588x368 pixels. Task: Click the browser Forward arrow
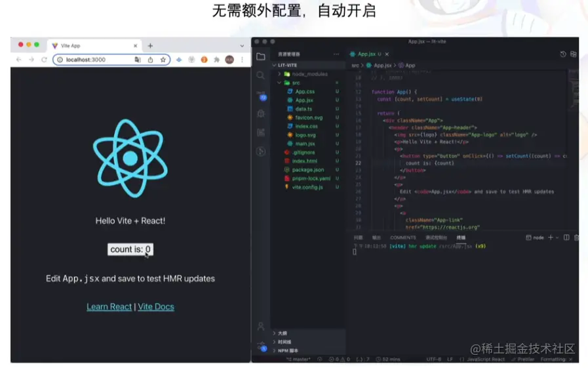(x=31, y=60)
